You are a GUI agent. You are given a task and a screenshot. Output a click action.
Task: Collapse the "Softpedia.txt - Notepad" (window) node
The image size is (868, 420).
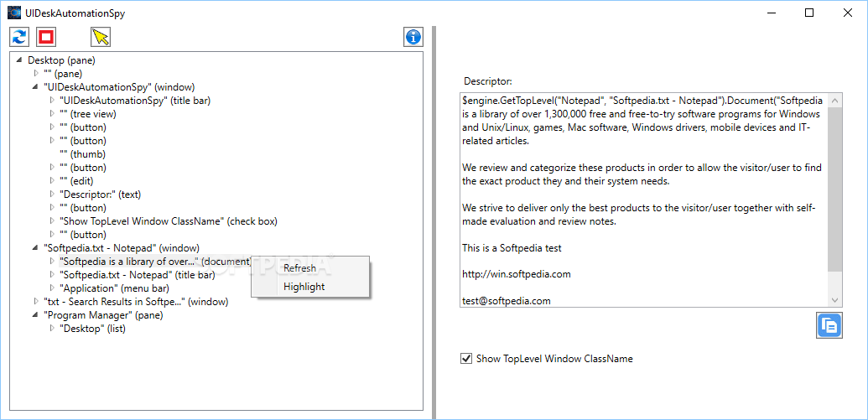click(x=36, y=248)
